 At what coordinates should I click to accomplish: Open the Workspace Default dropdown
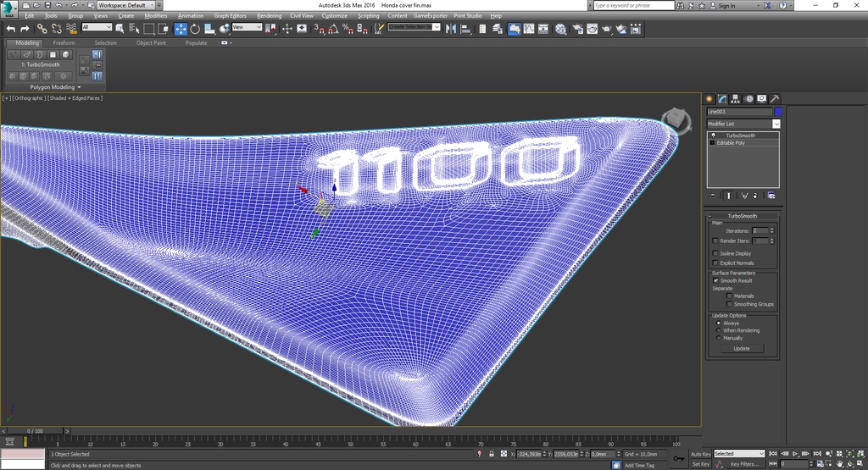point(127,5)
